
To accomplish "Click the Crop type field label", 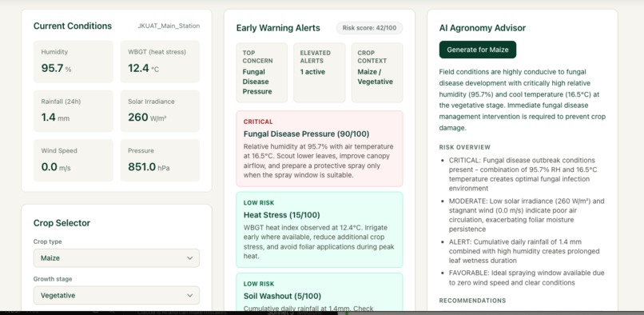I will point(48,241).
